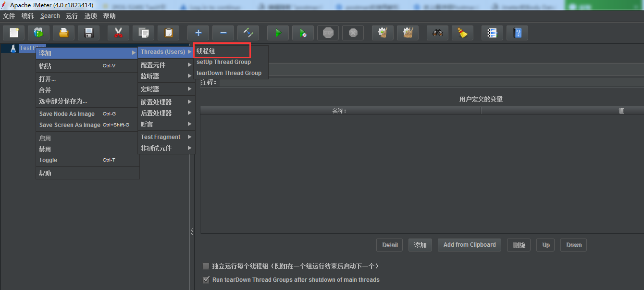
Task: Choose Save Screen As Image
Action: click(87, 125)
